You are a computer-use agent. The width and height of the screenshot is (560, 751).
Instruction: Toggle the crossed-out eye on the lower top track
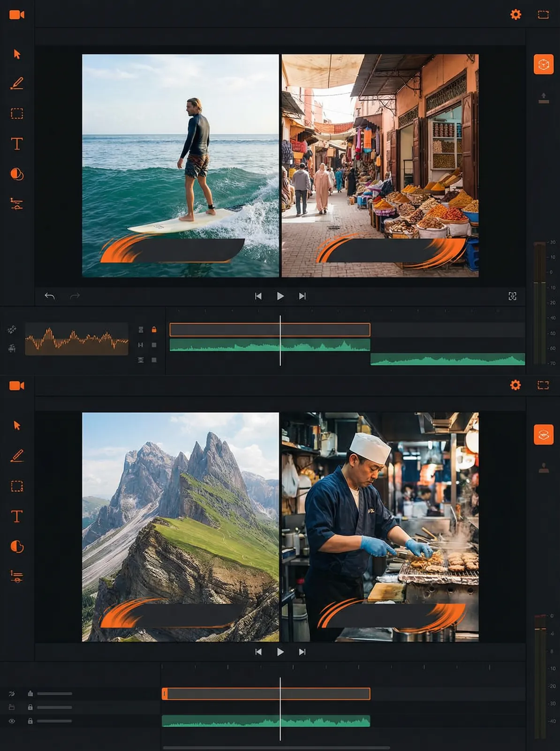pyautogui.click(x=12, y=693)
